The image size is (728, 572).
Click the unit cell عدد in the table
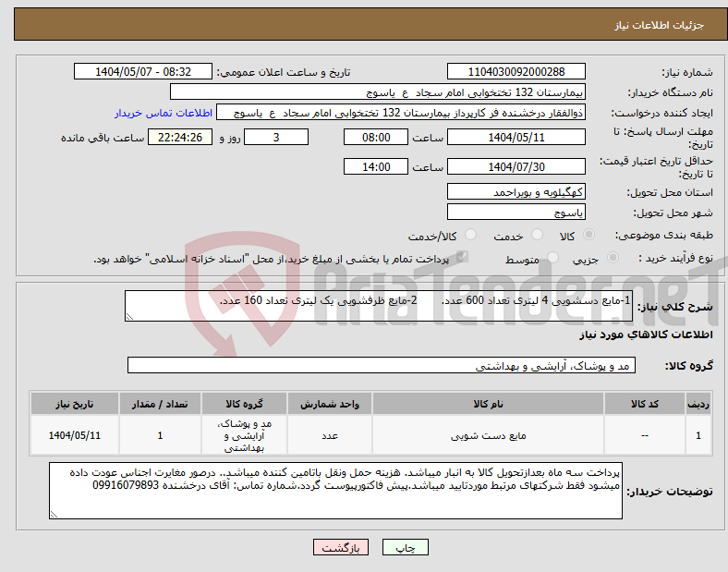[x=330, y=435]
